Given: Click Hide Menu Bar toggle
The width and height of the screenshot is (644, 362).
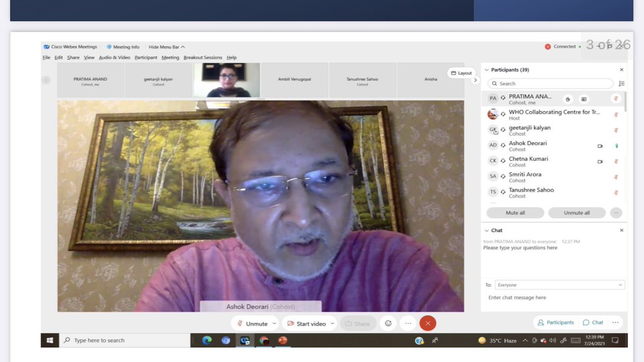Looking at the screenshot, I should [167, 47].
